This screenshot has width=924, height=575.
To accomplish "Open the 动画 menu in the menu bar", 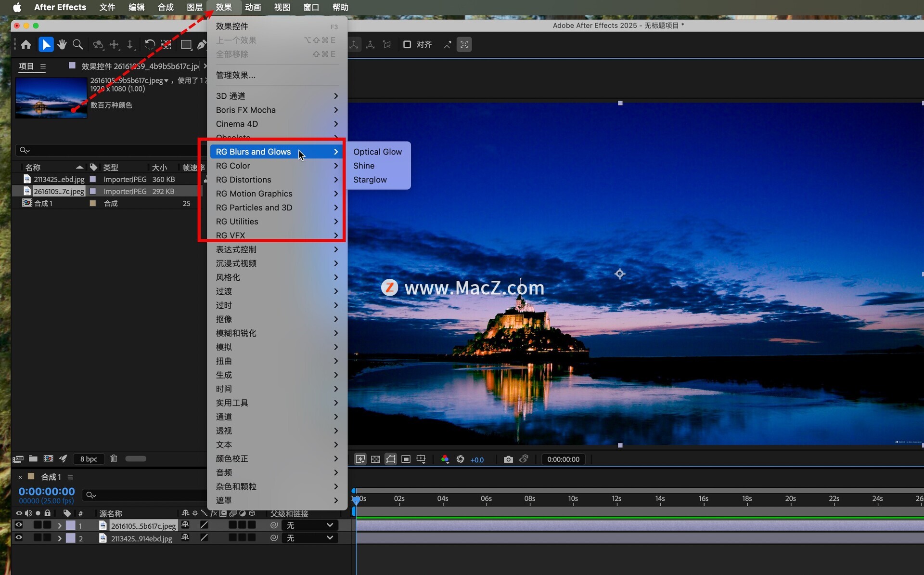I will 253,7.
